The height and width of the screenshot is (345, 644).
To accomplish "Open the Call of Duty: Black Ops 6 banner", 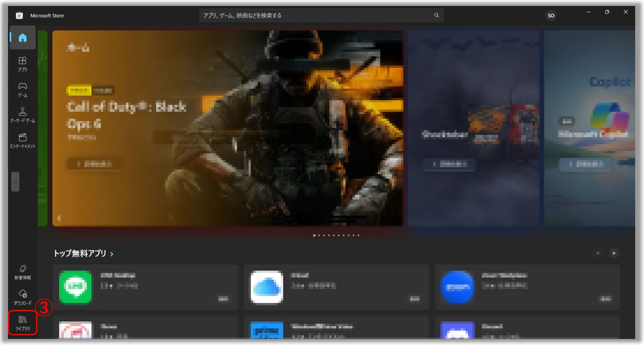I will pos(228,128).
